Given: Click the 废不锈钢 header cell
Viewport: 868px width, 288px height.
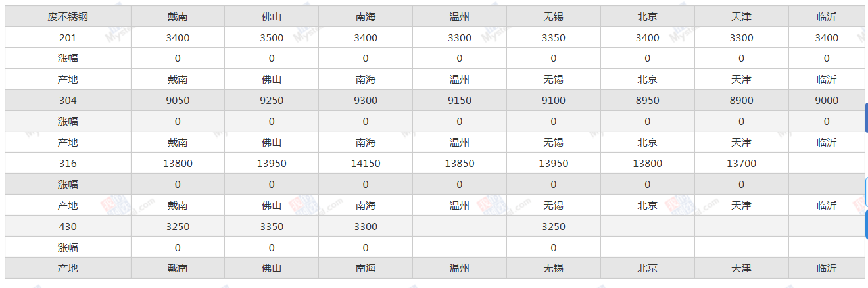Looking at the screenshot, I should point(68,16).
